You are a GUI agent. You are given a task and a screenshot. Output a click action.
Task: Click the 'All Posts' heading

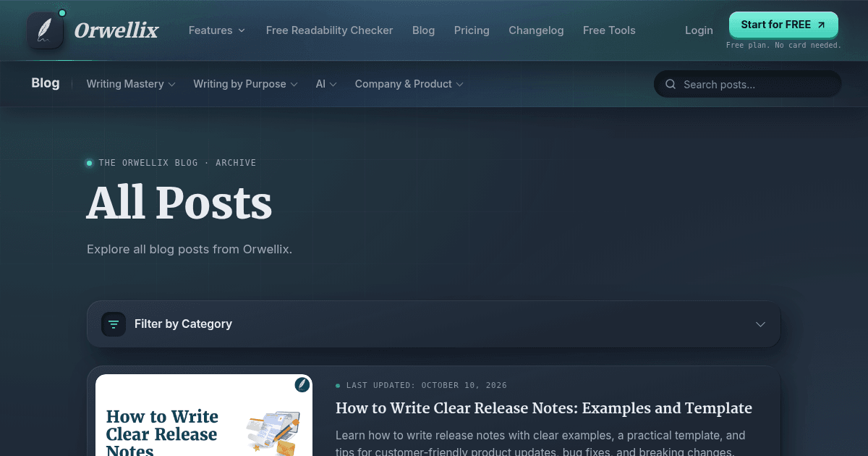[x=179, y=203]
